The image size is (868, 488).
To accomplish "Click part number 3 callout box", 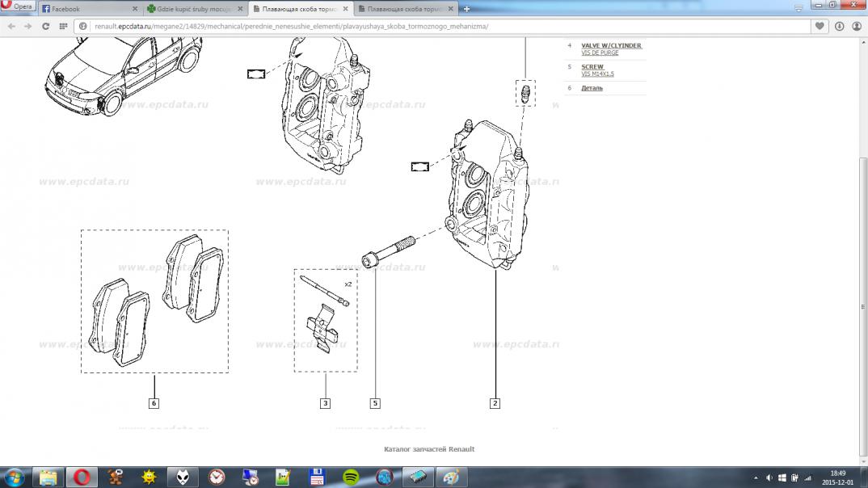I will [x=326, y=403].
